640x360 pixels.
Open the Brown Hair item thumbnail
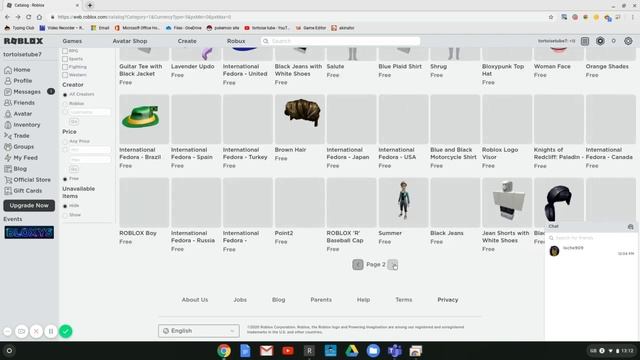point(300,119)
